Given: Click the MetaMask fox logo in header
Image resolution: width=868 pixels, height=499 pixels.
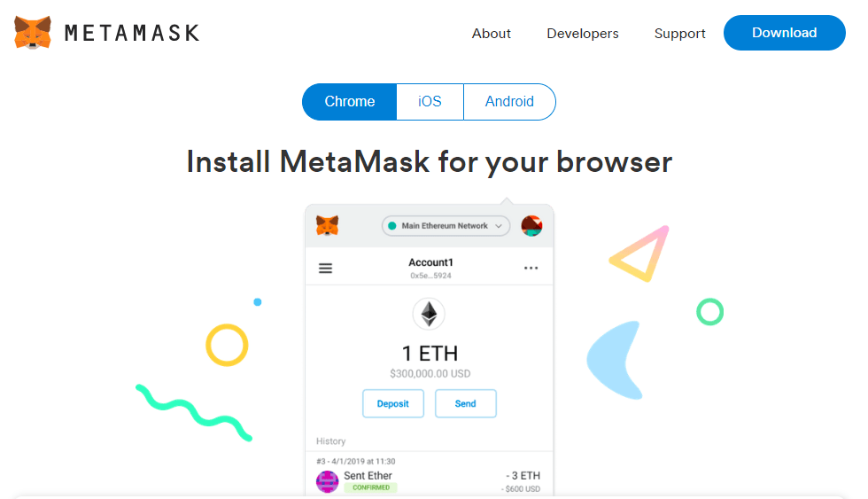Looking at the screenshot, I should 33,33.
